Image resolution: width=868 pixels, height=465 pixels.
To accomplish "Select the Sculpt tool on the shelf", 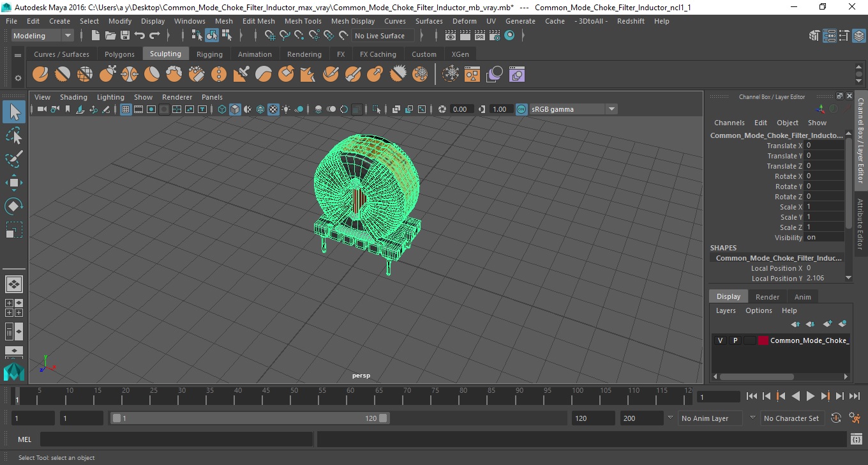I will point(40,75).
